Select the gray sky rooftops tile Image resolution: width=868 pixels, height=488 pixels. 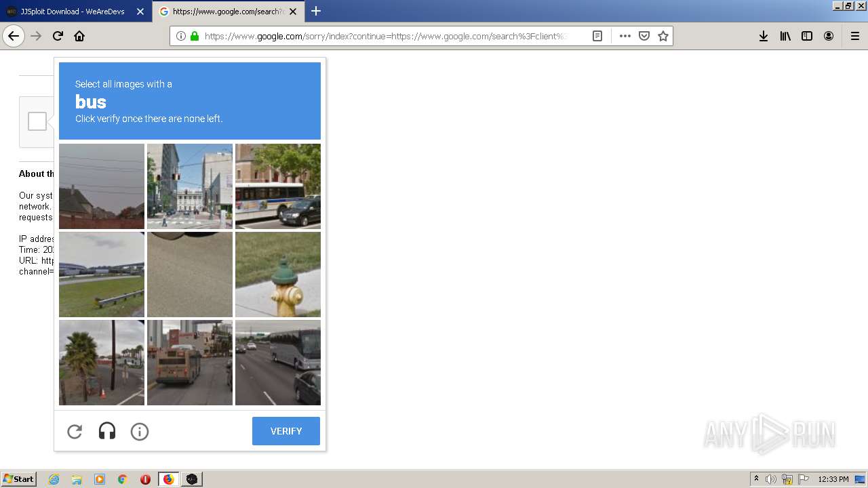(102, 186)
